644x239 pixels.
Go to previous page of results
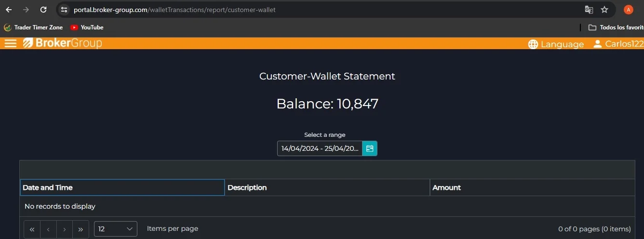pyautogui.click(x=48, y=229)
